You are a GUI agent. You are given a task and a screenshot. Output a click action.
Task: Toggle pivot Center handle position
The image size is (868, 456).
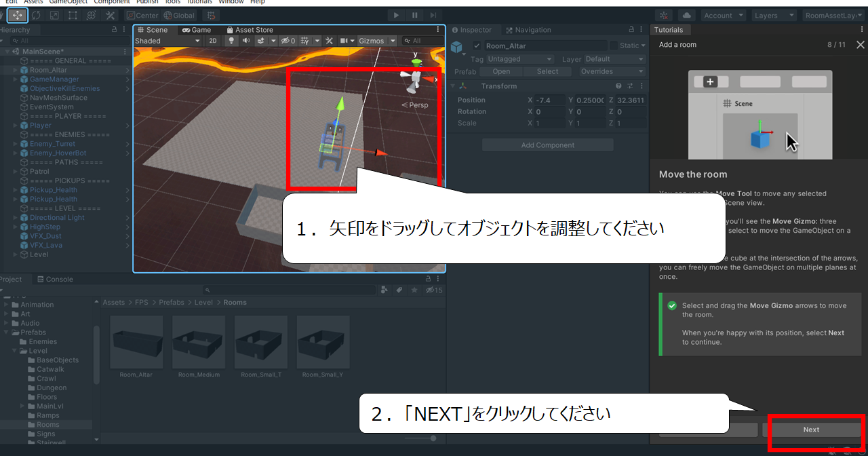coord(142,15)
